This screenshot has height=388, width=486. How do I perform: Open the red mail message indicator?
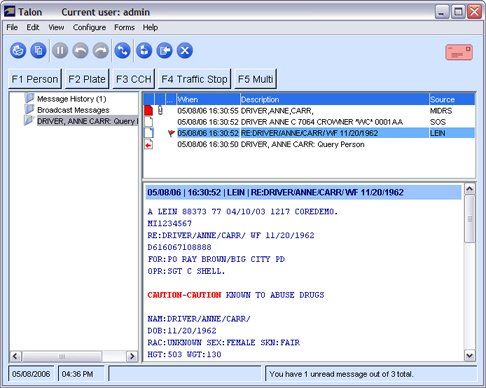(459, 52)
